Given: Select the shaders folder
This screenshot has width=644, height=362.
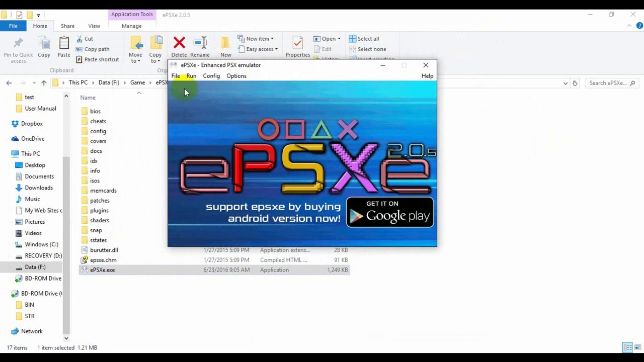Looking at the screenshot, I should pos(99,221).
